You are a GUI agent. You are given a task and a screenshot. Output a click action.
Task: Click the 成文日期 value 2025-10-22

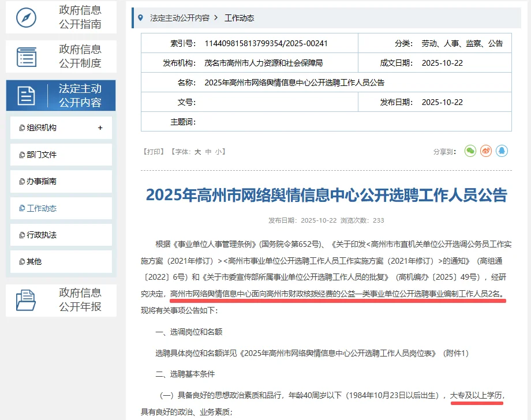pos(442,63)
